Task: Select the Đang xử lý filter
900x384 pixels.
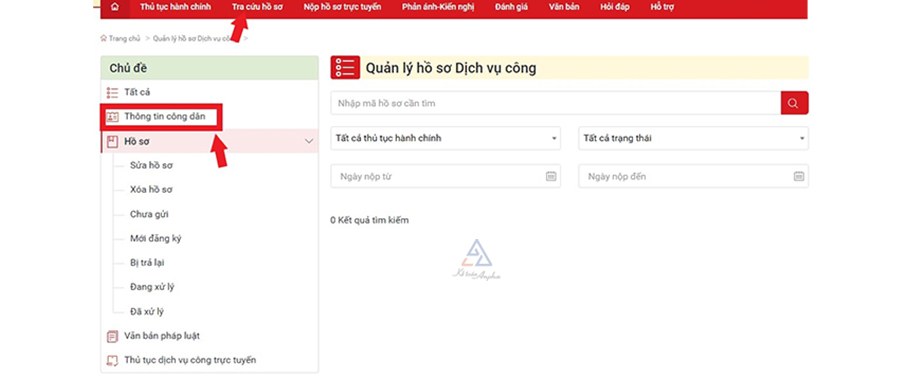Action: coord(152,287)
